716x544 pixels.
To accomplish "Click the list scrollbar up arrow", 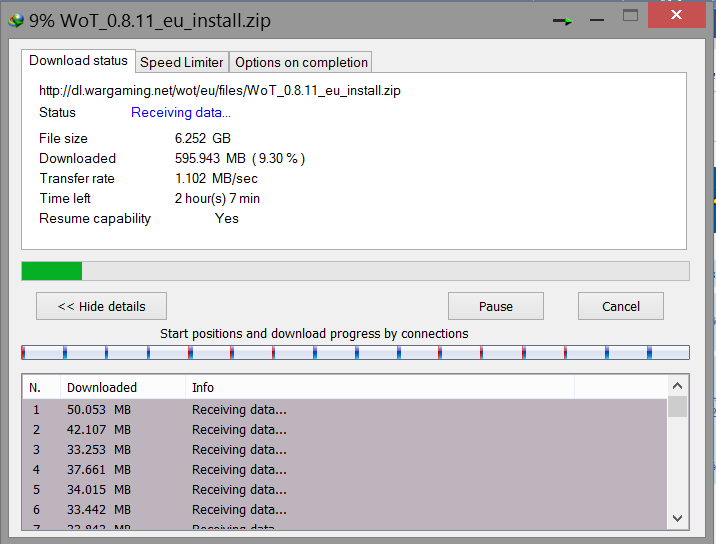I will (677, 386).
